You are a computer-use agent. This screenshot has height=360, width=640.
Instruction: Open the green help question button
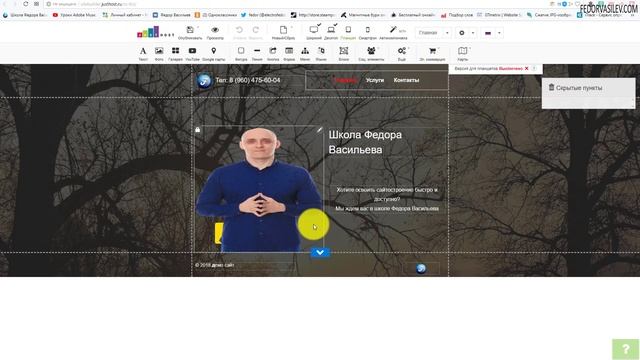click(625, 349)
